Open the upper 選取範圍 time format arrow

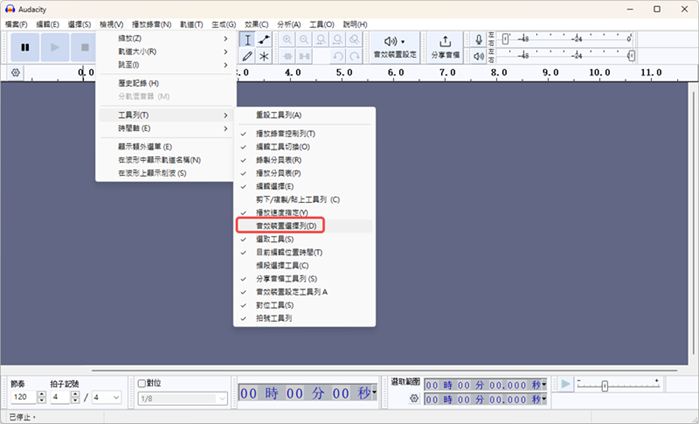tap(544, 384)
